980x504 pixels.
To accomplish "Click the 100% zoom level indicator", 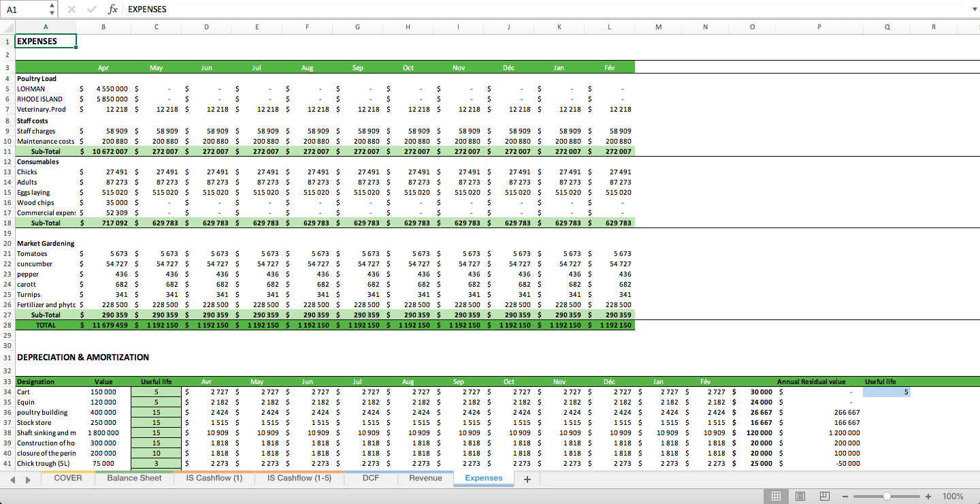I will click(953, 496).
